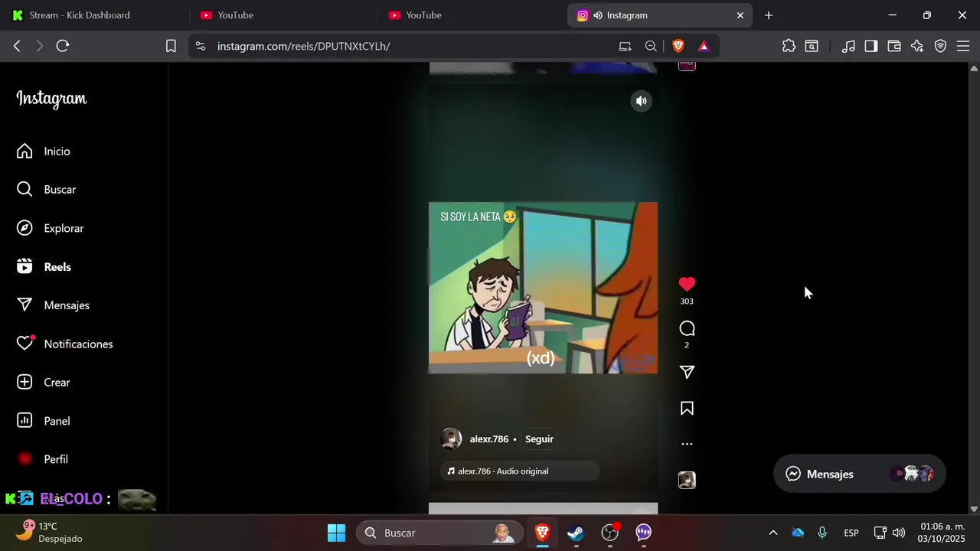Open Brave VPN icon
The height and width of the screenshot is (551, 980).
(940, 46)
